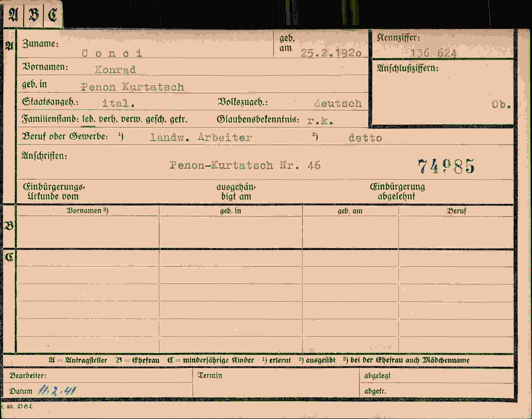532x419 pixels.
Task: Click the "gesch." marital status option
Action: pos(156,120)
